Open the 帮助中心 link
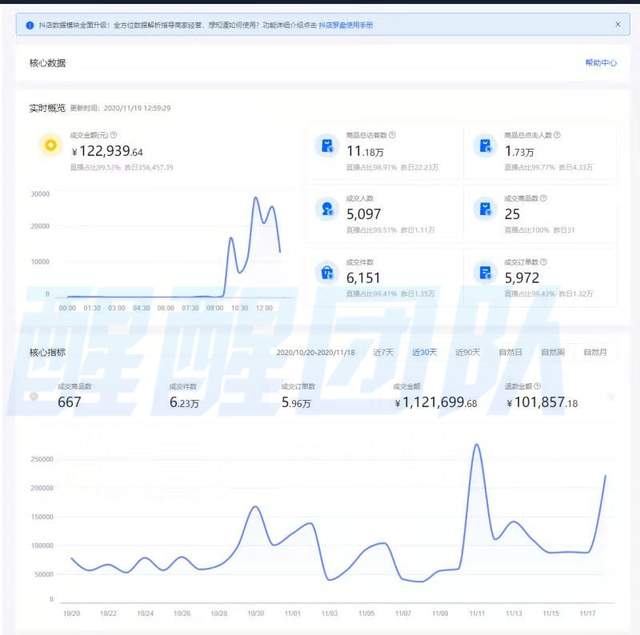This screenshot has width=640, height=635. [601, 63]
